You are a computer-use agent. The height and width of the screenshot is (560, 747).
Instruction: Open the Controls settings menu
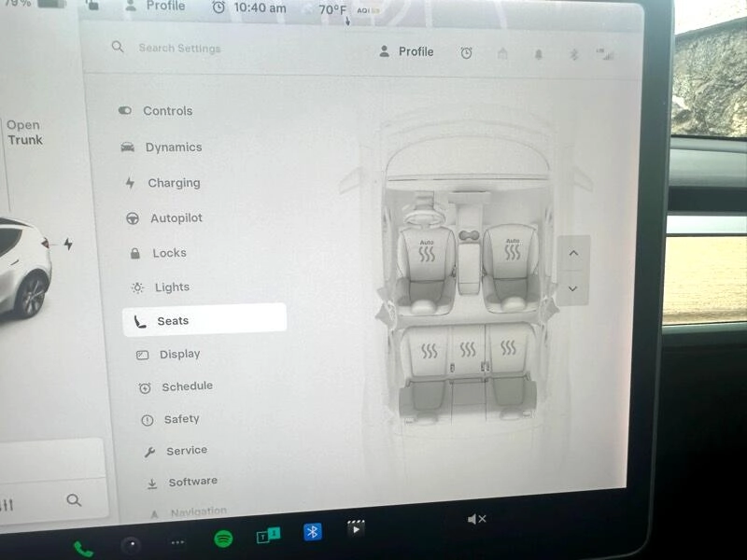pos(155,110)
